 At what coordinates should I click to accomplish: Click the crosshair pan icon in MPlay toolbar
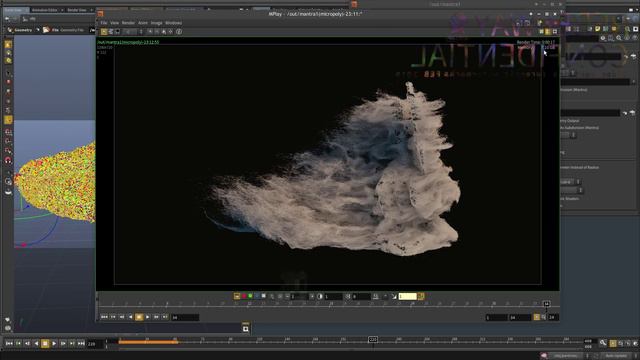[171, 31]
